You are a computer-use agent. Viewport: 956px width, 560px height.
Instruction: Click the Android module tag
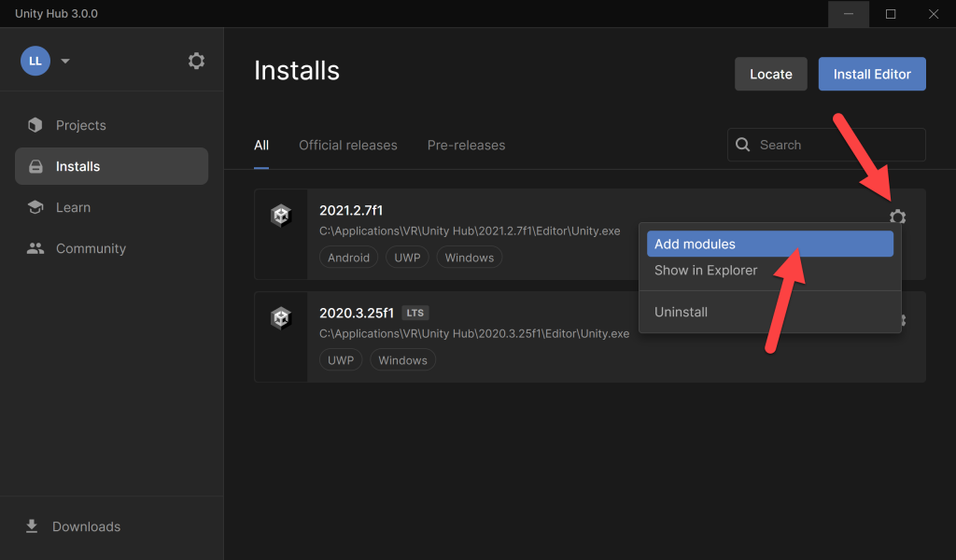349,258
